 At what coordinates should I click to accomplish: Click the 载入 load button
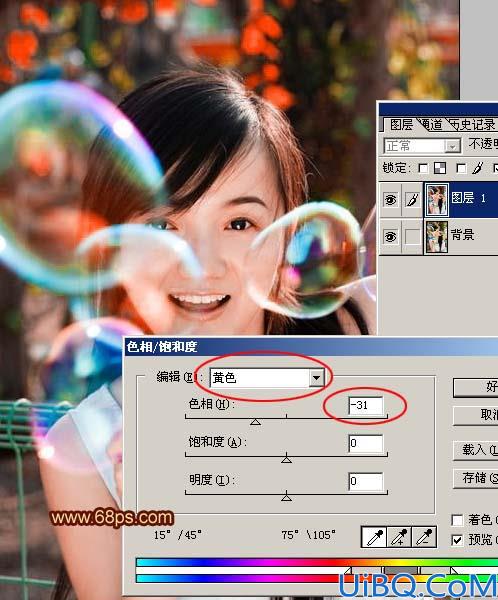coord(475,450)
